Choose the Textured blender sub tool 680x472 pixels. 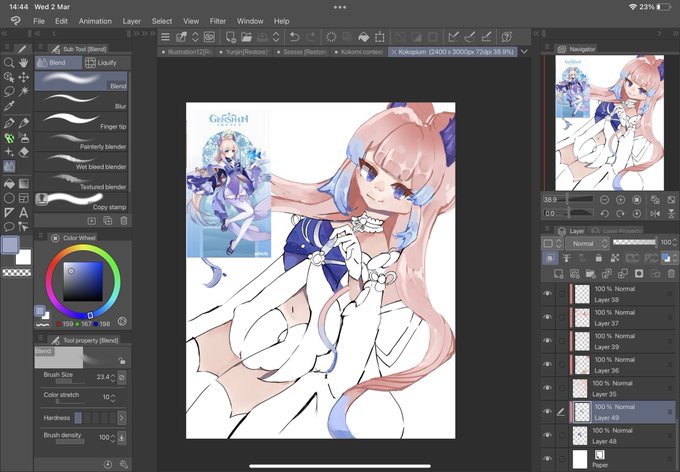point(81,182)
